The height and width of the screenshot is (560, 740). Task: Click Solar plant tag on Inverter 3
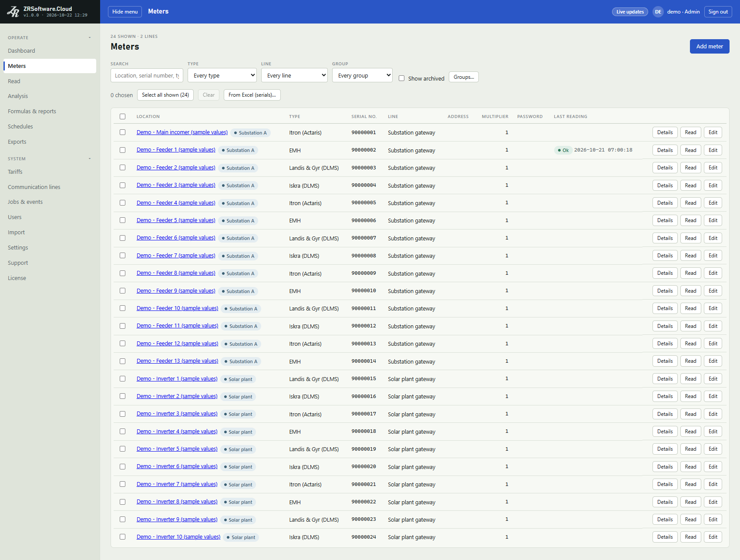tap(238, 414)
